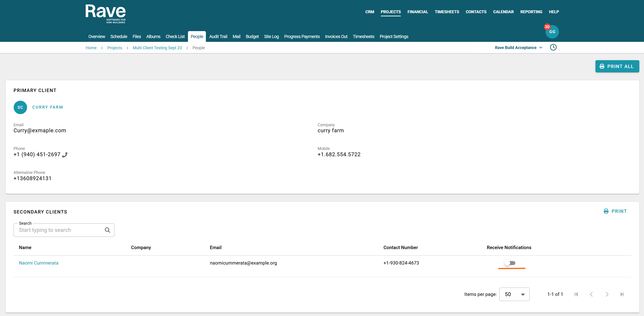644x316 pixels.
Task: Switch to the Audit Trail tab
Action: (x=218, y=36)
